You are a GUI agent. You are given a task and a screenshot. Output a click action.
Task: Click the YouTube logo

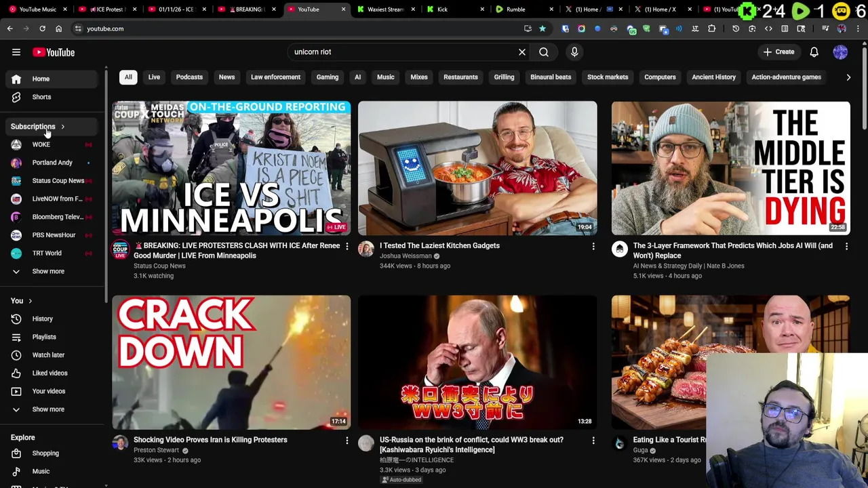(x=54, y=52)
